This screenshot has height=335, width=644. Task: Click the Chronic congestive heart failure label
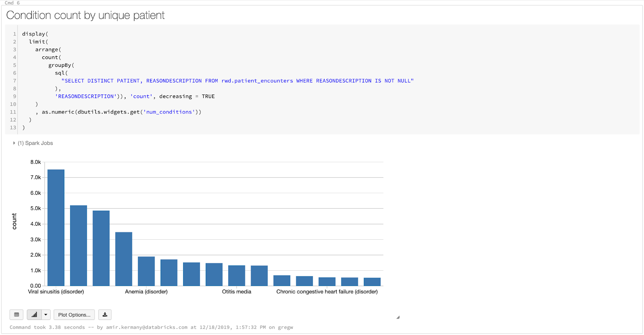(x=327, y=292)
